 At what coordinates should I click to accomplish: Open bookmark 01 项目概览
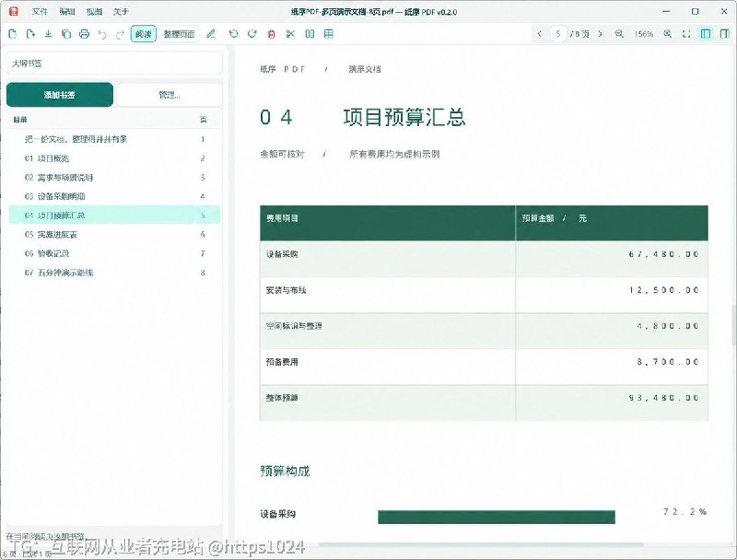click(114, 158)
